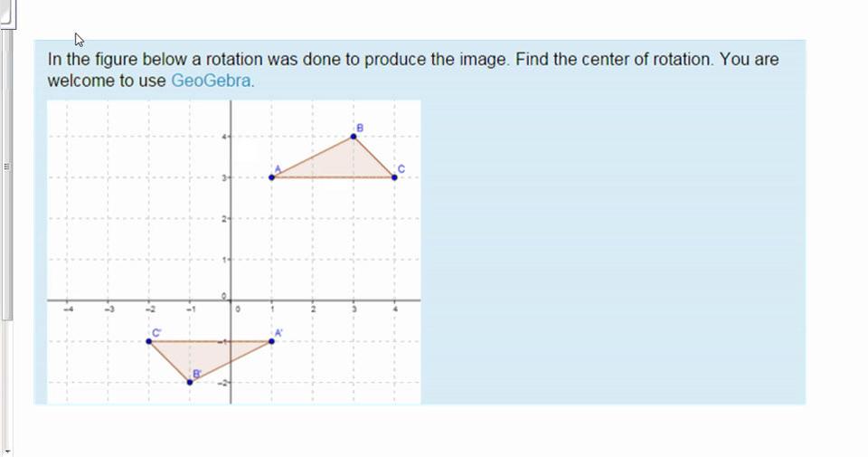Click the x-axis tick labeled -3
Screen dimensions: 868x457
(109, 309)
